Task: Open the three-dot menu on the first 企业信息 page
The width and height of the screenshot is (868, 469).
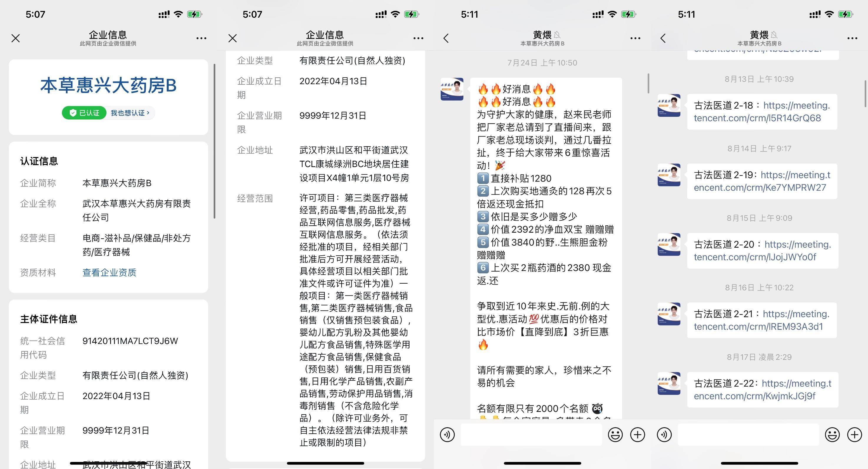Action: tap(201, 38)
